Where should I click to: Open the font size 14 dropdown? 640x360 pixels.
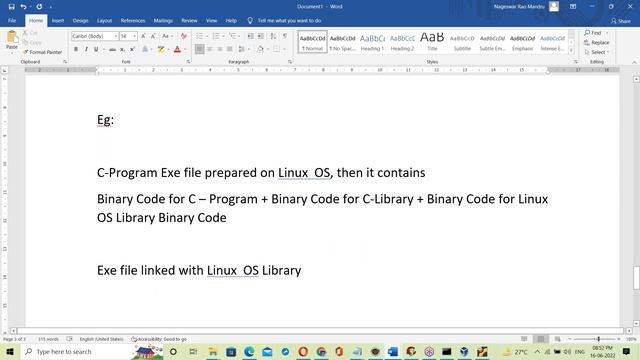[x=134, y=36]
